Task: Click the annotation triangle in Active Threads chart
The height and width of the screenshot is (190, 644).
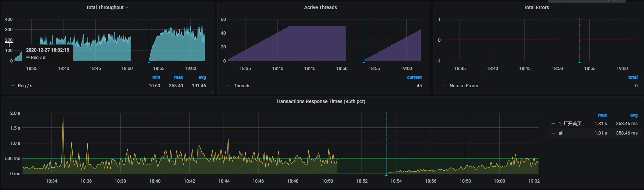Action: (x=364, y=62)
